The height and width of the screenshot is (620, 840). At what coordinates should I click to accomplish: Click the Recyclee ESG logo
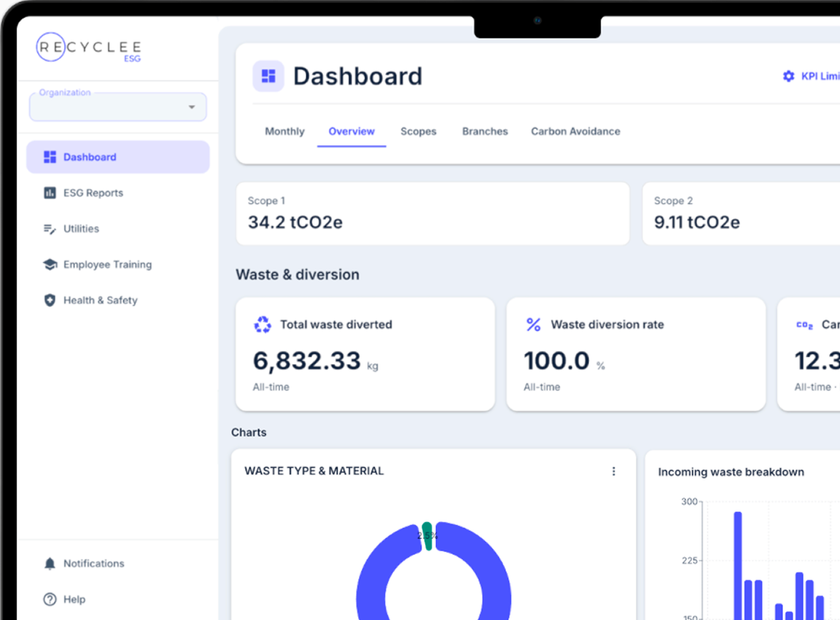click(89, 47)
